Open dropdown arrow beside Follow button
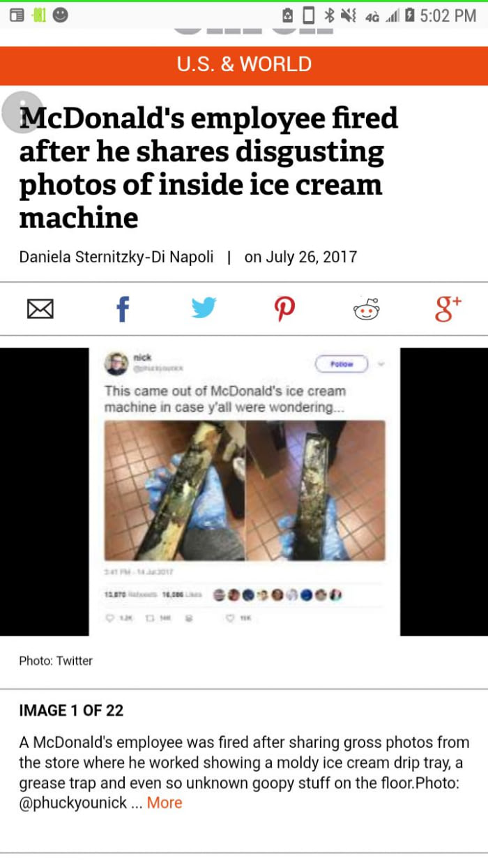This screenshot has height=868, width=488. 381,364
